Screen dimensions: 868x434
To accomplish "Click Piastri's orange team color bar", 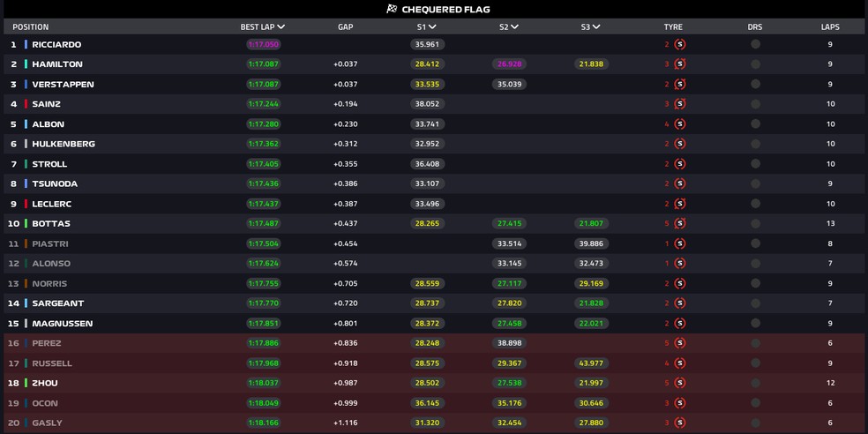I will [26, 243].
